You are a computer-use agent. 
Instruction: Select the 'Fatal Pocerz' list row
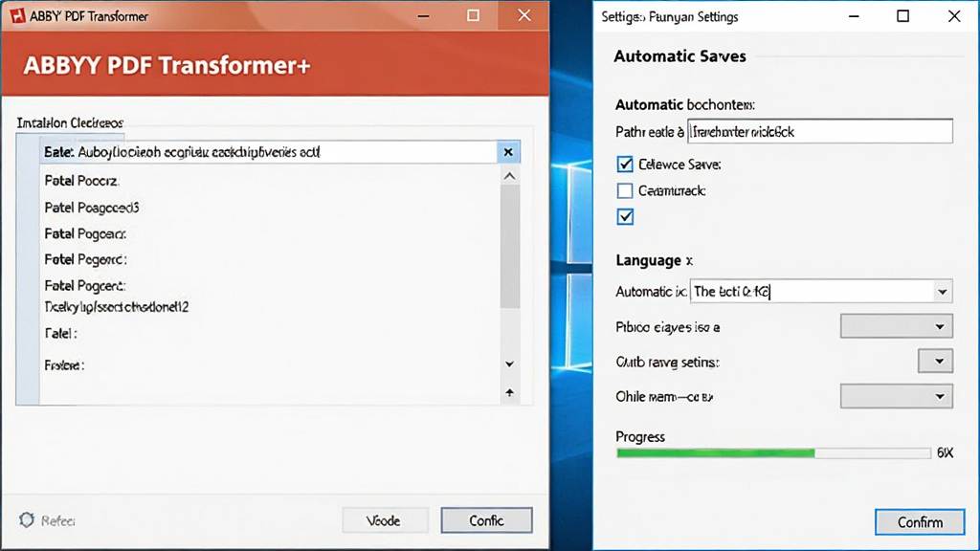270,181
